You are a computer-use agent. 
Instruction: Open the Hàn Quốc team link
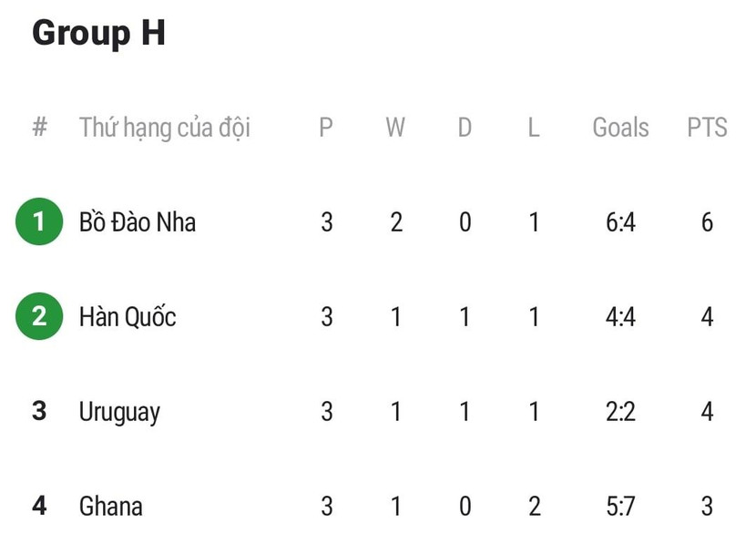128,317
